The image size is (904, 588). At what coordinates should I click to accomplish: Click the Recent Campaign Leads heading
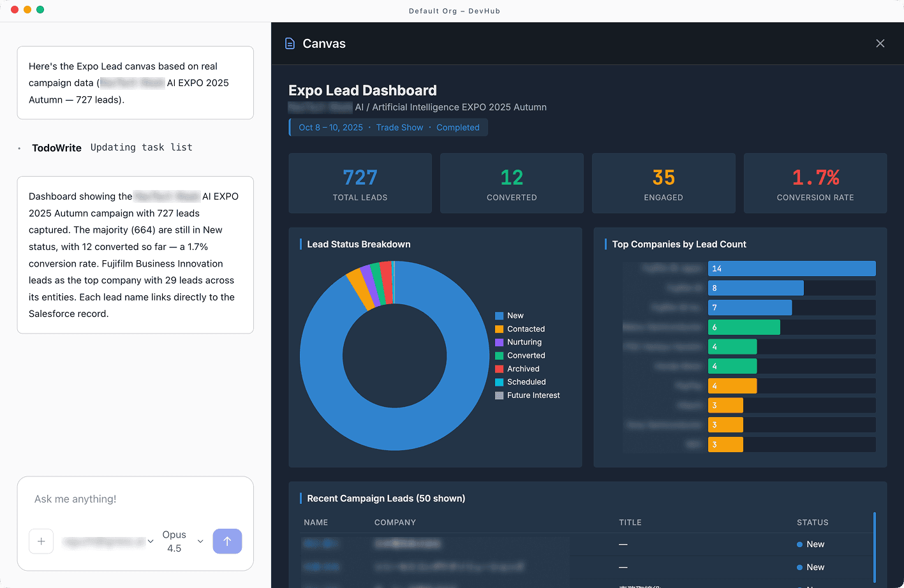coord(386,499)
